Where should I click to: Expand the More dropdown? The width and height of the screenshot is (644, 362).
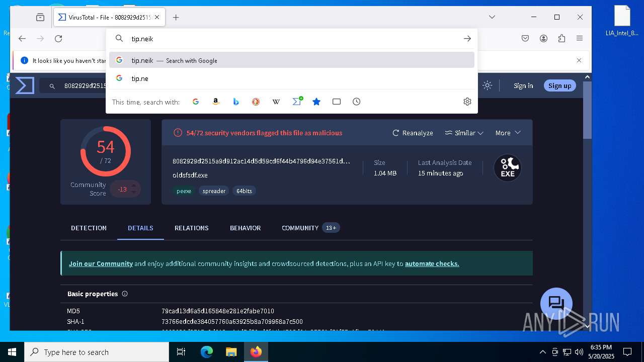coord(508,133)
